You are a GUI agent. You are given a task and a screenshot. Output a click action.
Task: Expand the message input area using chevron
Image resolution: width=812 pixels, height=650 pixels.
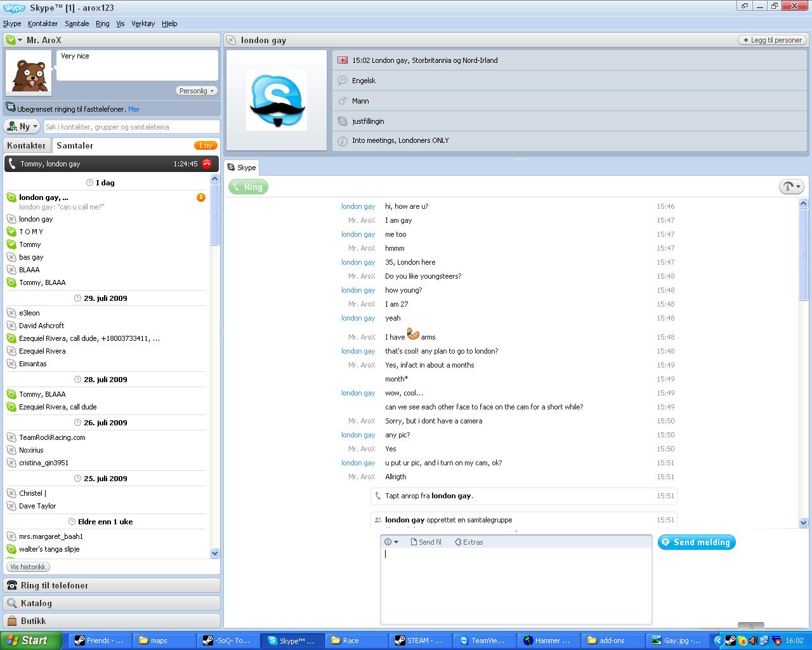tap(752, 627)
